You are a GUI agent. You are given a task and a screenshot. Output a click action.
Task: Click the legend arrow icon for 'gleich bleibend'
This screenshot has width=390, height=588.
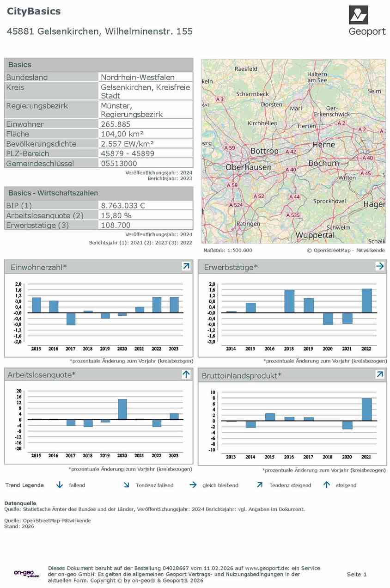(x=193, y=485)
